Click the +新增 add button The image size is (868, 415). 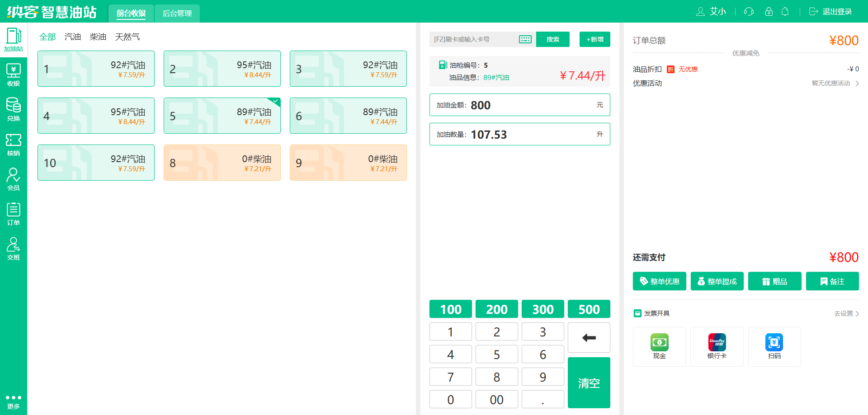click(x=595, y=39)
